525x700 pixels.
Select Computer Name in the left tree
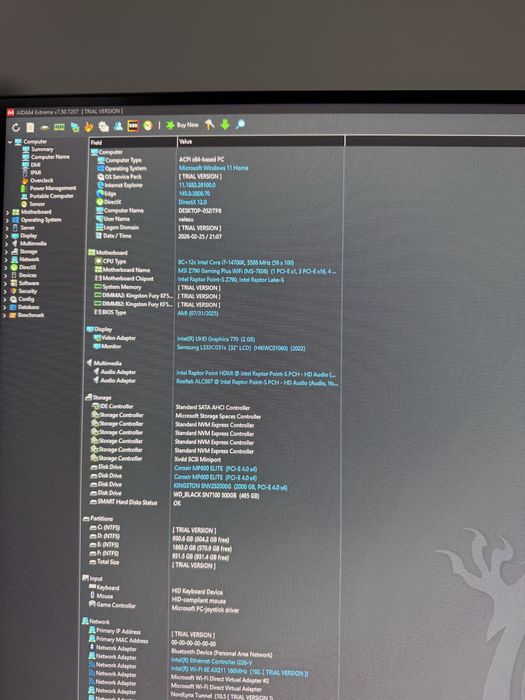point(50,157)
